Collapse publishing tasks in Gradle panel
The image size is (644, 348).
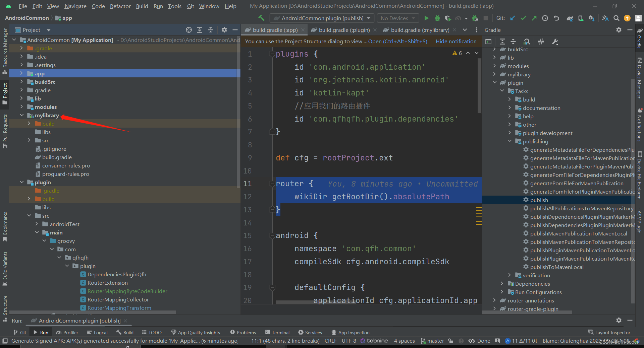(510, 141)
